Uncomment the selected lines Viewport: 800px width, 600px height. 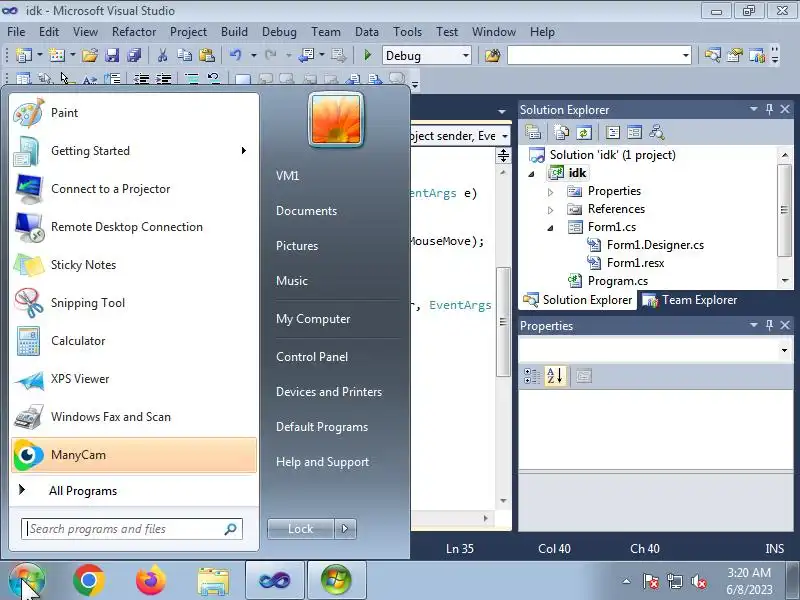click(213, 79)
